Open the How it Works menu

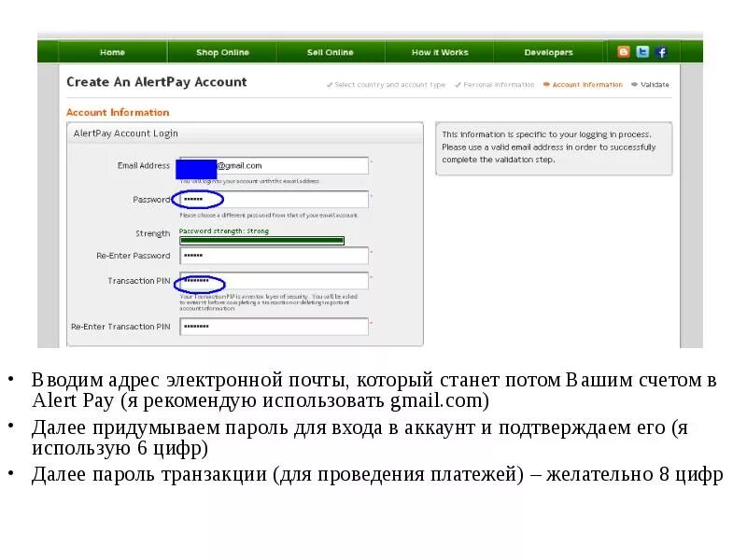click(440, 52)
